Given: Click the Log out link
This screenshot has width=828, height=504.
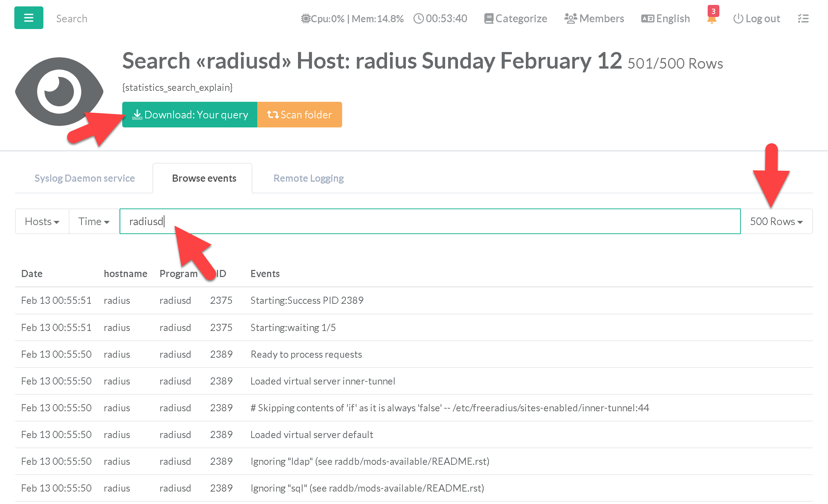Looking at the screenshot, I should tap(757, 18).
